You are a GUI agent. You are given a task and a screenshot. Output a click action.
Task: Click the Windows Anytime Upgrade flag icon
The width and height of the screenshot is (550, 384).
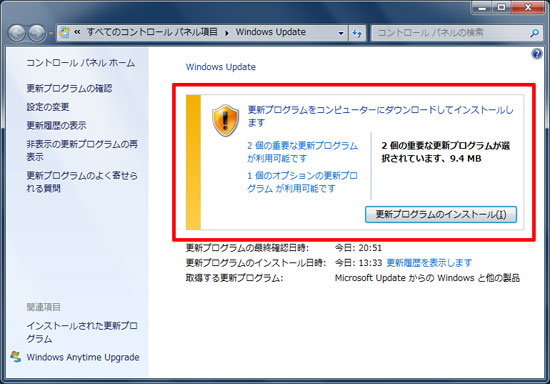click(x=15, y=357)
